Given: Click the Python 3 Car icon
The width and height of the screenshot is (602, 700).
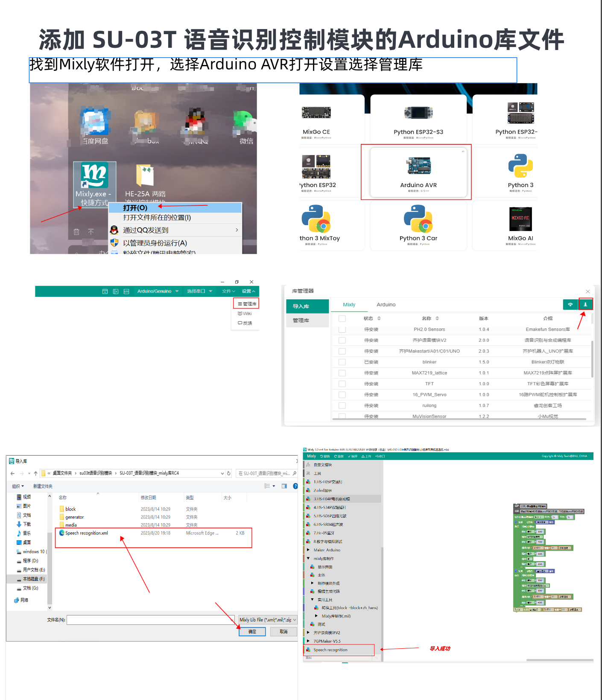Looking at the screenshot, I should click(418, 219).
